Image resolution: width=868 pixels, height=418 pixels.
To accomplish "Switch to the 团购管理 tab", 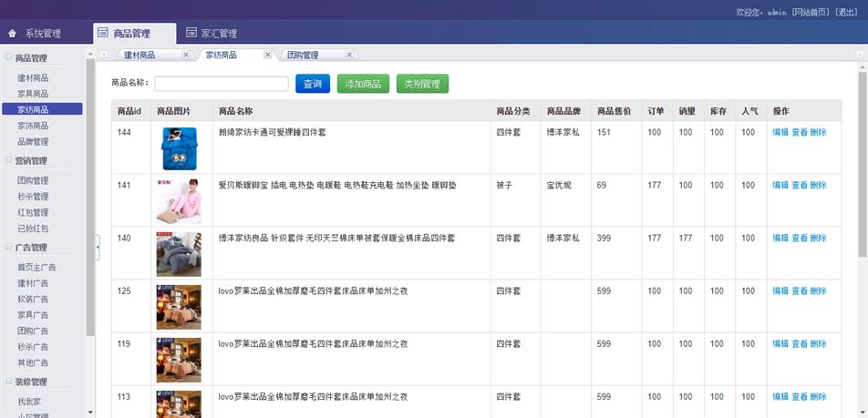I will point(303,56).
